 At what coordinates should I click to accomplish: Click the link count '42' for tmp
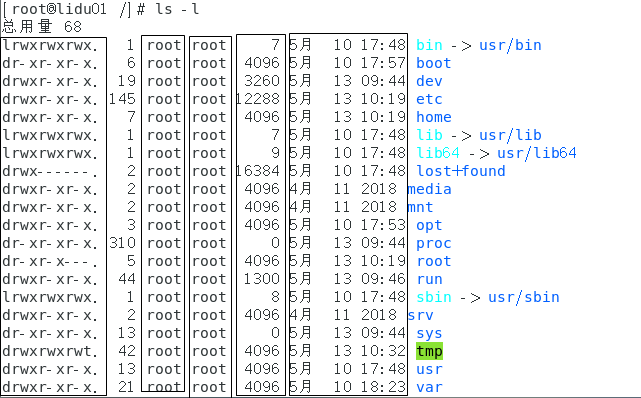pyautogui.click(x=127, y=351)
